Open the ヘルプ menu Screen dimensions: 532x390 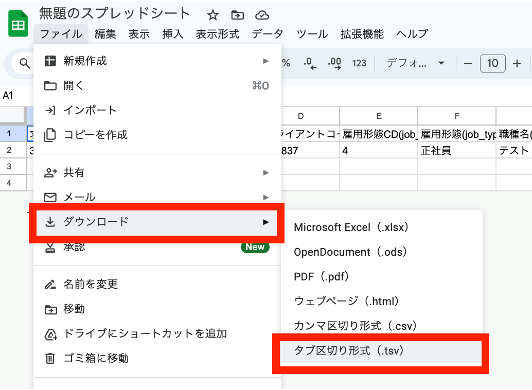click(x=412, y=34)
